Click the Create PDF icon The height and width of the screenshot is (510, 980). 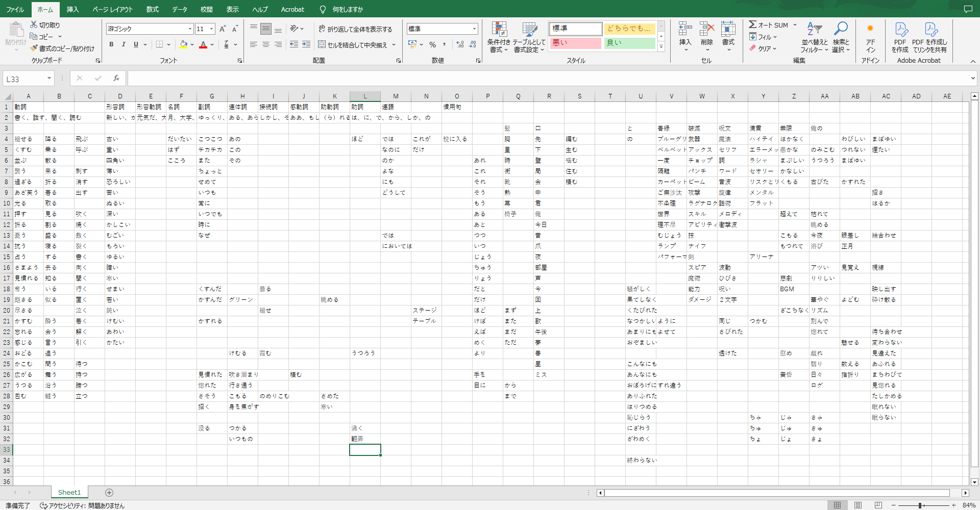coord(900,30)
